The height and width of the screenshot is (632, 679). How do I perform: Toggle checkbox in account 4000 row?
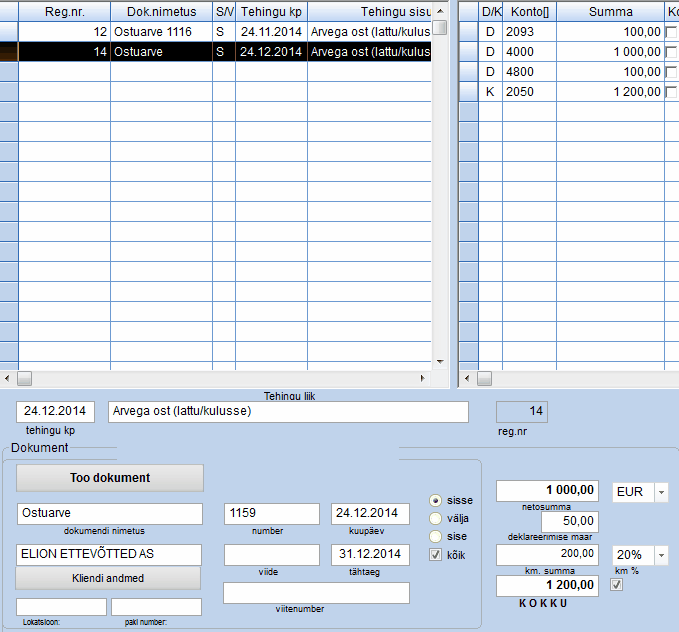point(671,52)
